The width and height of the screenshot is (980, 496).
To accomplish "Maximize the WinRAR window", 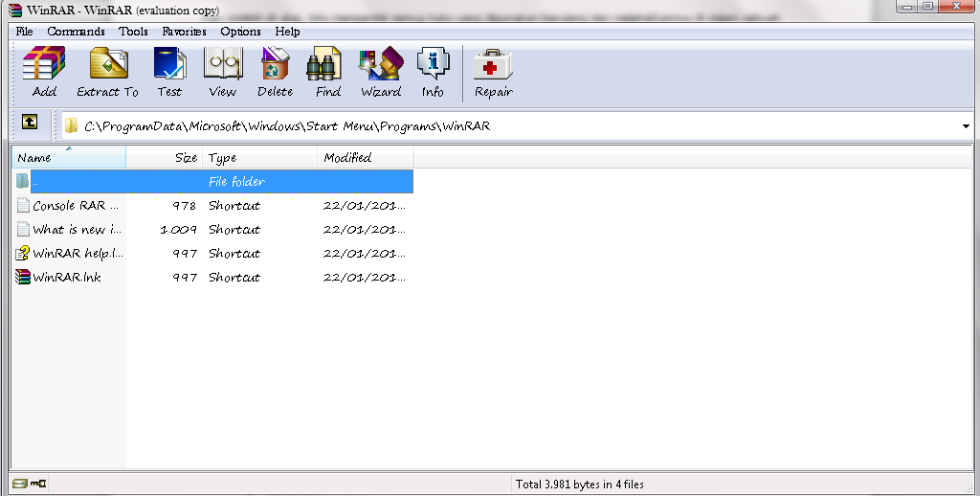I will [928, 7].
